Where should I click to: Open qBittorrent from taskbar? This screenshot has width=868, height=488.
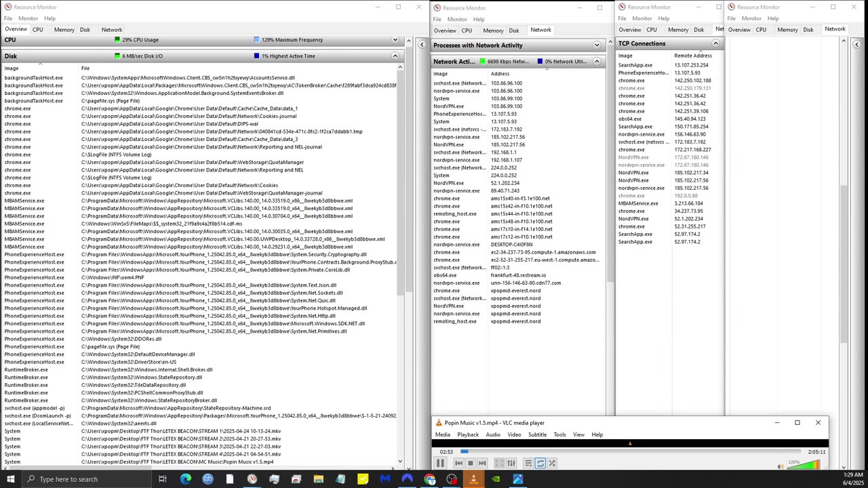pyautogui.click(x=208, y=479)
